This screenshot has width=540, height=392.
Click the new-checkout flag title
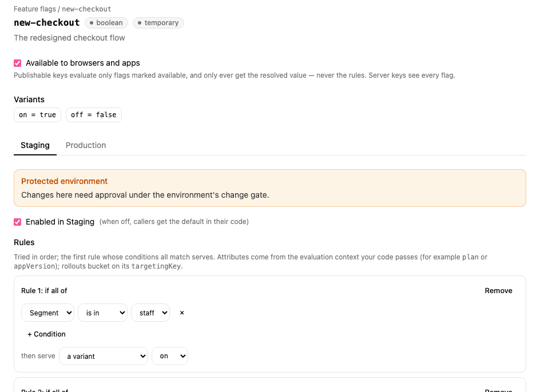click(x=47, y=23)
